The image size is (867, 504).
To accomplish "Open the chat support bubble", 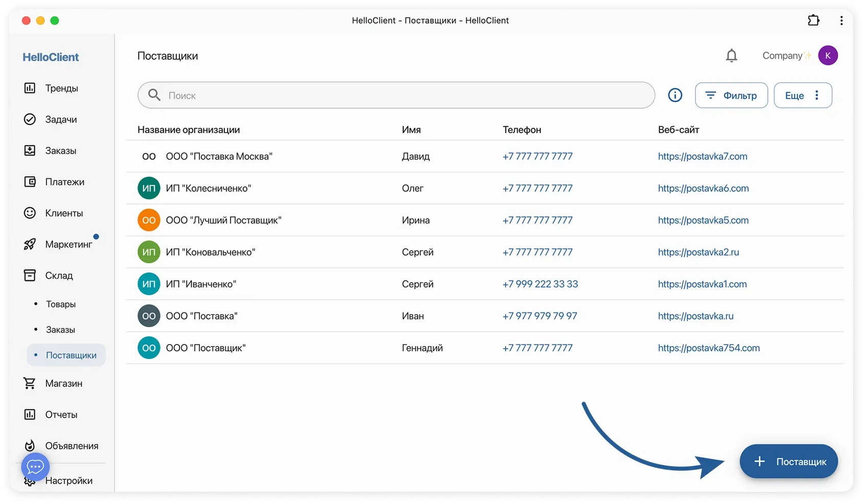I will 35,467.
